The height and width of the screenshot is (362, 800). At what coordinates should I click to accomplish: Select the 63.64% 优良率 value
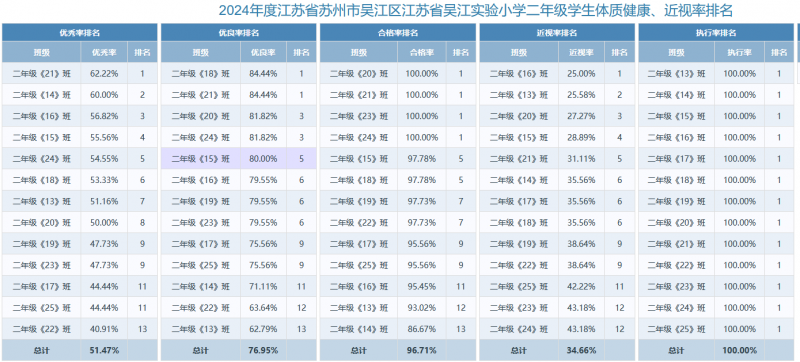pos(263,308)
